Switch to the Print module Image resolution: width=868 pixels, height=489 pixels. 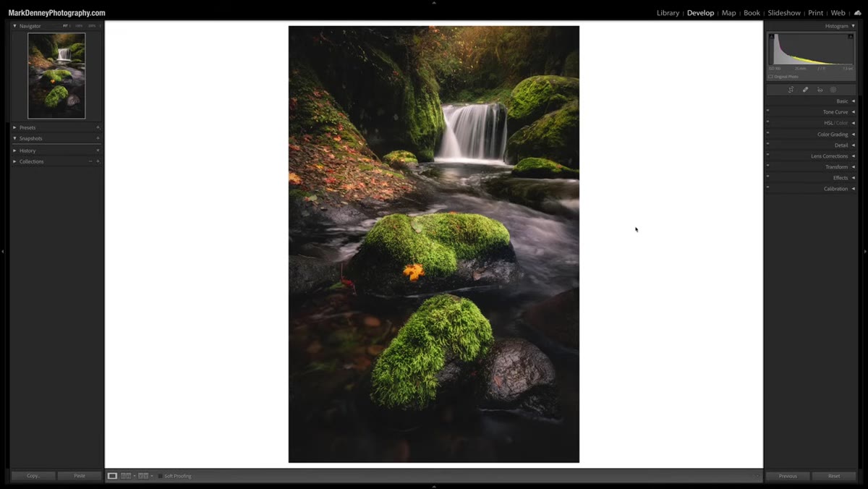[815, 13]
